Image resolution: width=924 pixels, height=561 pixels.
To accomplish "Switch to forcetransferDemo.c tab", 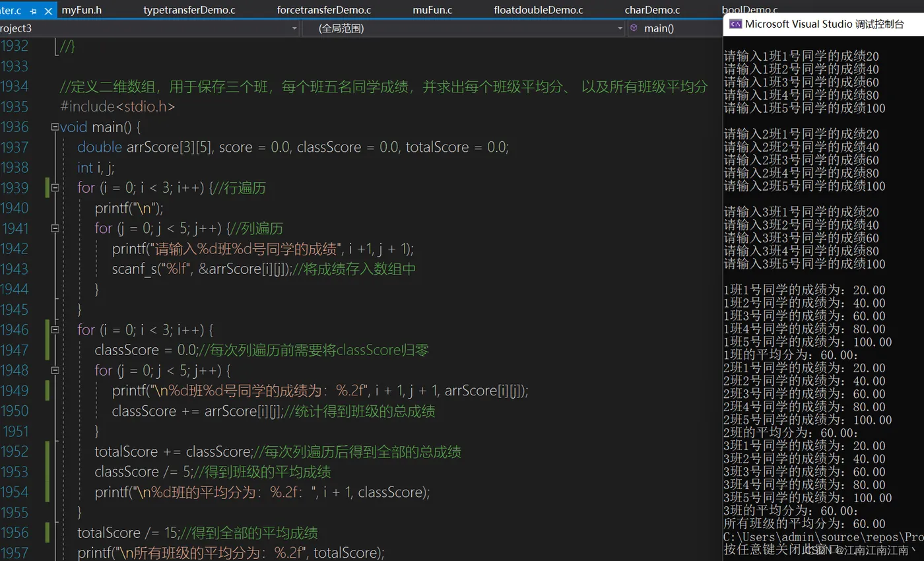I will [x=324, y=9].
